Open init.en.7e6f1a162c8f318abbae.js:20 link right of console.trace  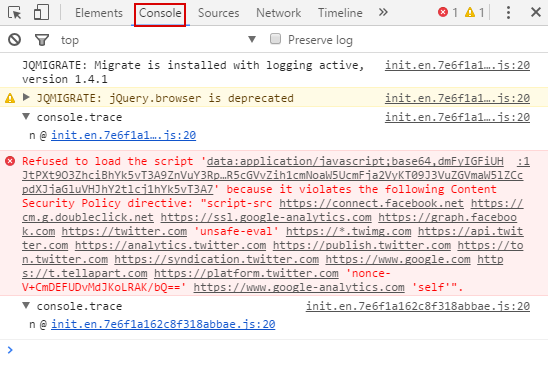tap(418, 306)
